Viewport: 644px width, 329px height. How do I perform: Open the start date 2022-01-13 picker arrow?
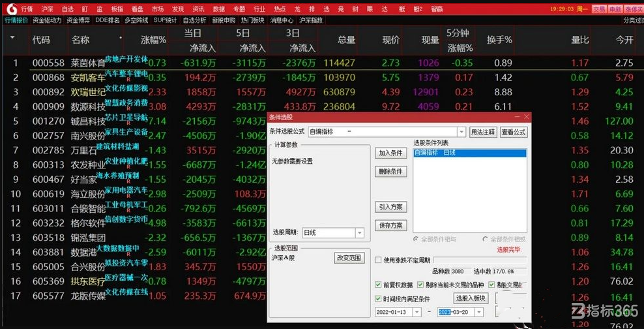417,312
